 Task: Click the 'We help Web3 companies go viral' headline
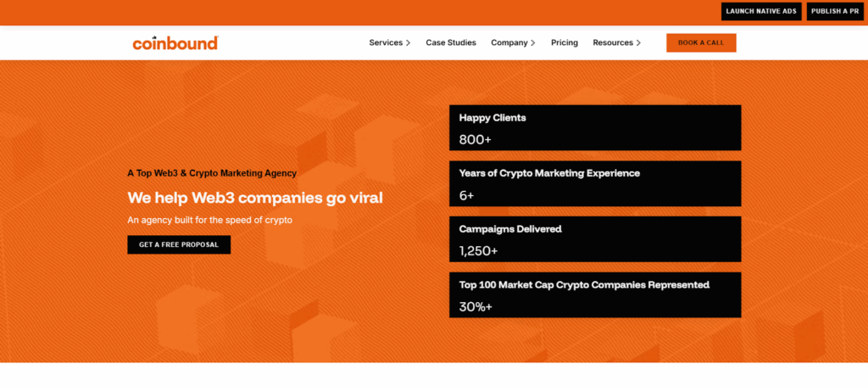click(255, 198)
